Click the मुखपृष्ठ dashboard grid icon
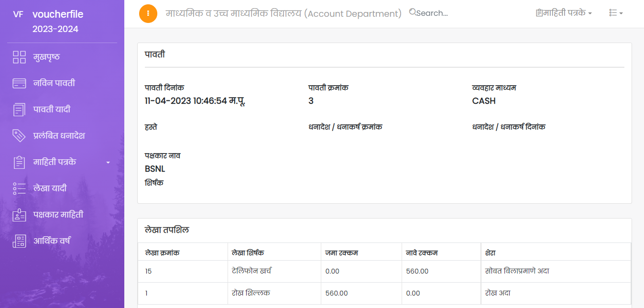 coord(19,57)
